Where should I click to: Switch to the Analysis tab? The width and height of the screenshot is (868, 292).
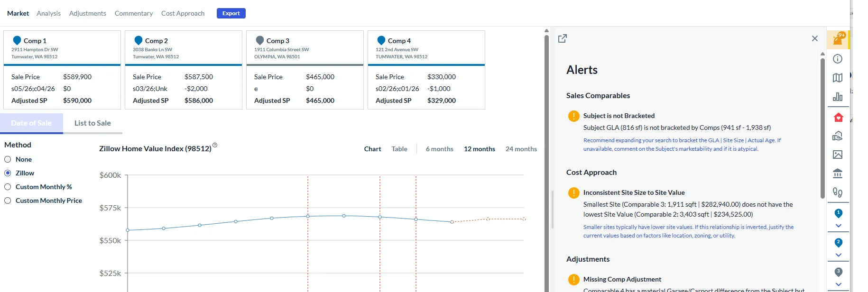tap(48, 13)
